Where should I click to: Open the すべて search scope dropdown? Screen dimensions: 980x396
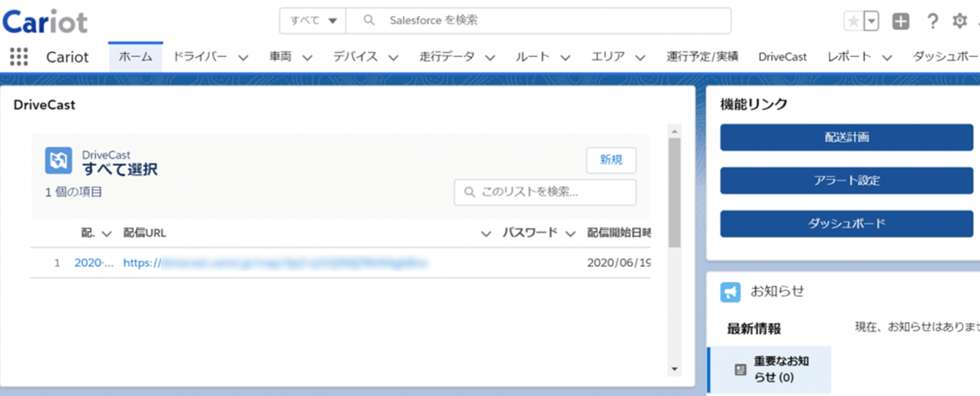coord(313,20)
